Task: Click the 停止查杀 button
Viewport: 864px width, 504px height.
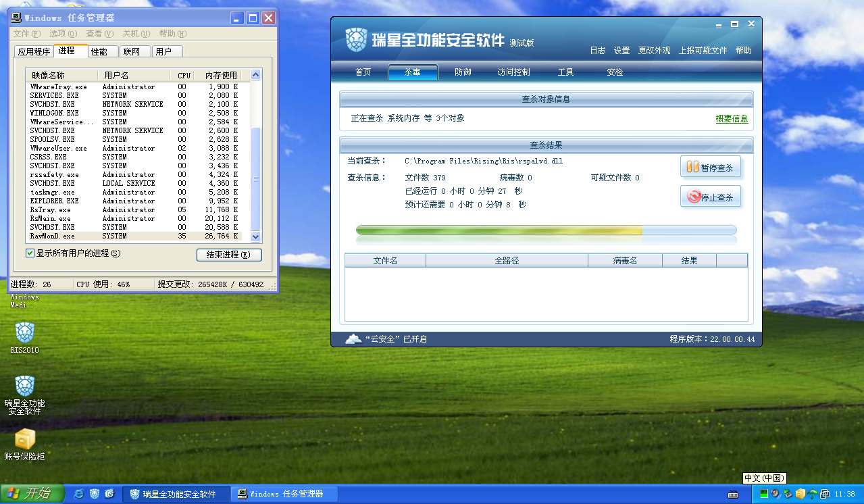Action: (x=711, y=197)
